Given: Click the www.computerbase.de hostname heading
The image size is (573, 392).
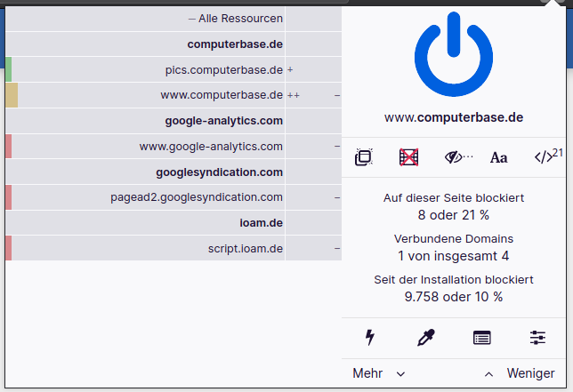Looking at the screenshot, I should click(x=454, y=117).
